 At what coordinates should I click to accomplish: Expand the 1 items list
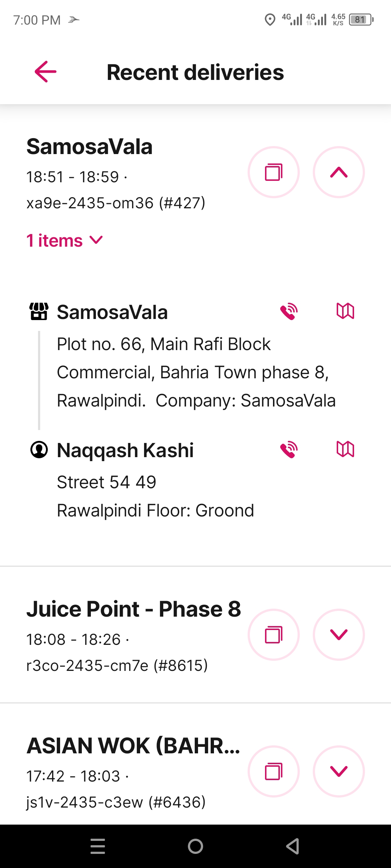pos(65,241)
